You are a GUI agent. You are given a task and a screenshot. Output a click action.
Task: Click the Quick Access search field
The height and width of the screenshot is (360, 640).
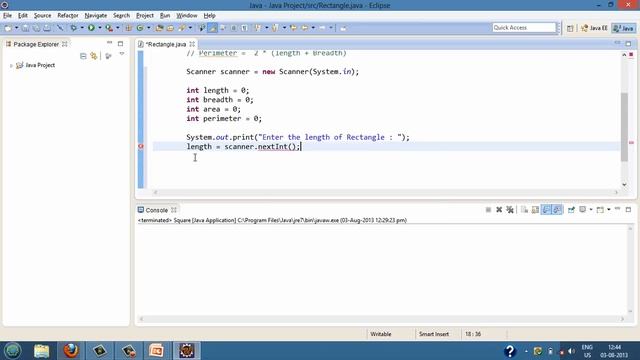(524, 28)
